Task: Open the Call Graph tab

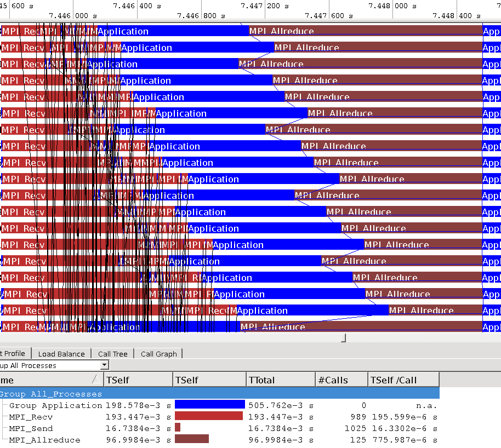Action: 158,354
